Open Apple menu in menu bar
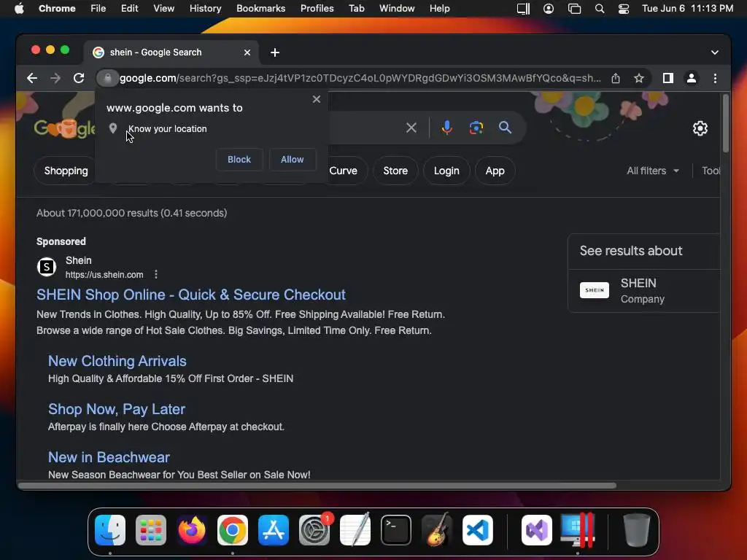The height and width of the screenshot is (560, 747). point(19,9)
